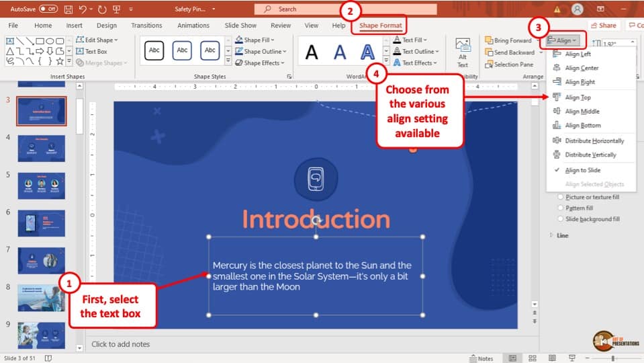The width and height of the screenshot is (644, 363).
Task: Expand the shape styles gallery
Action: coord(228,61)
